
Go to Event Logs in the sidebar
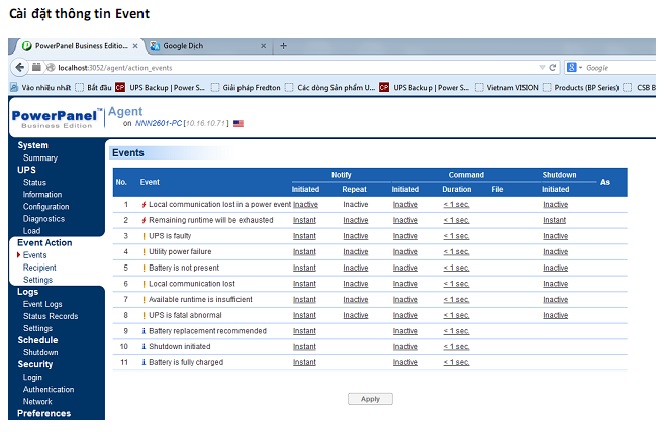42,304
